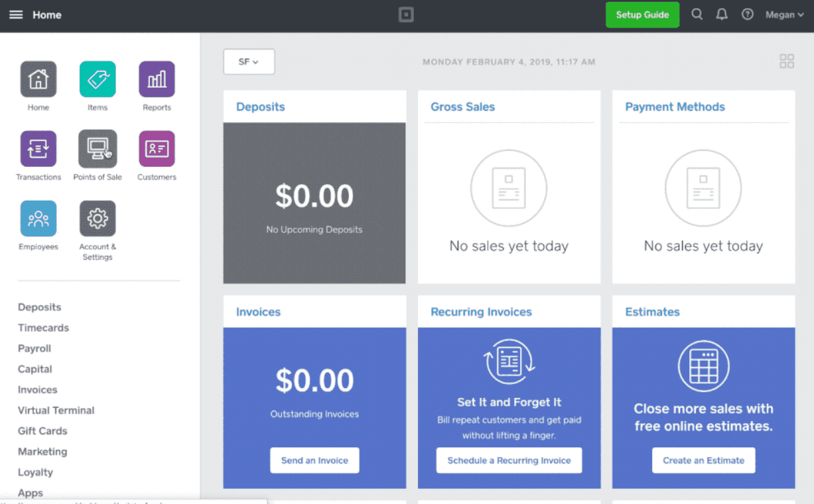Click Create an Estimate
This screenshot has width=814, height=504.
[x=703, y=460]
